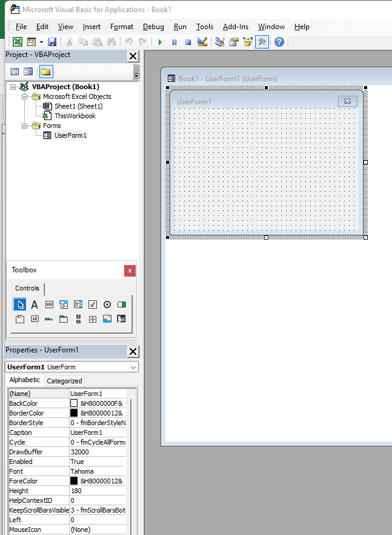Open the Edit menu
This screenshot has height=535, width=392.
42,27
